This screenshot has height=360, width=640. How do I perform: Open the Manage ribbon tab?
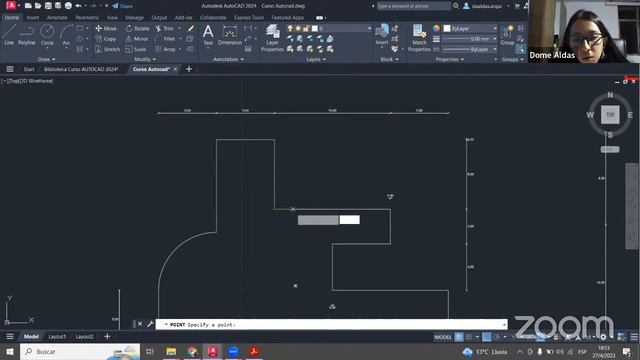pos(134,18)
